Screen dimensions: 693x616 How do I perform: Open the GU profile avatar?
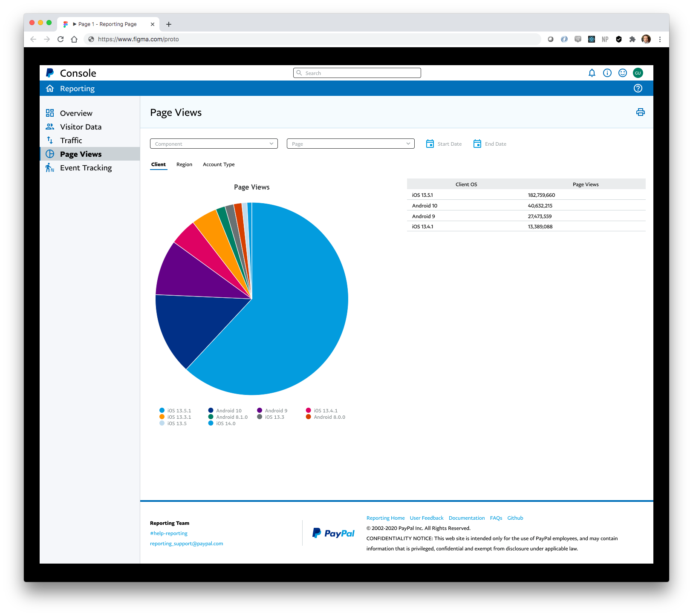point(638,73)
